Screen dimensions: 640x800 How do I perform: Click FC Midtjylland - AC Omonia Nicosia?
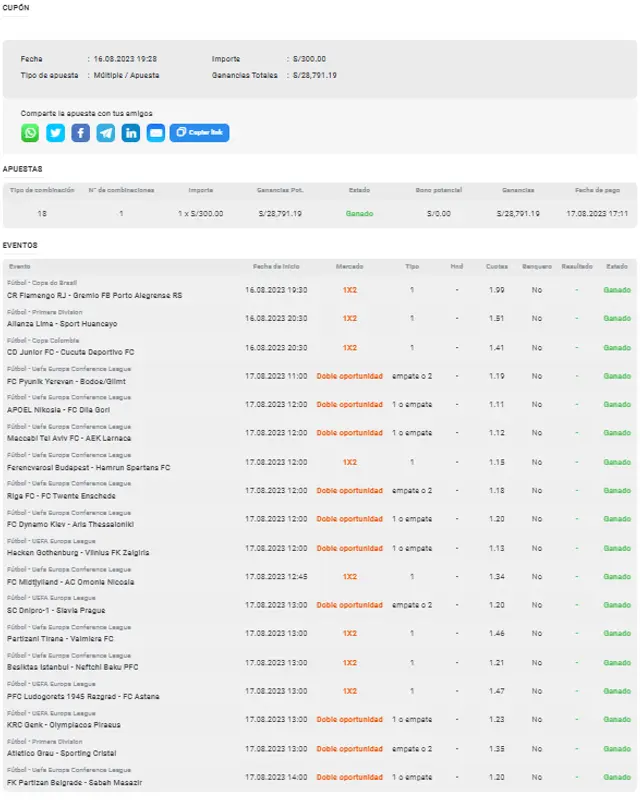(70, 582)
